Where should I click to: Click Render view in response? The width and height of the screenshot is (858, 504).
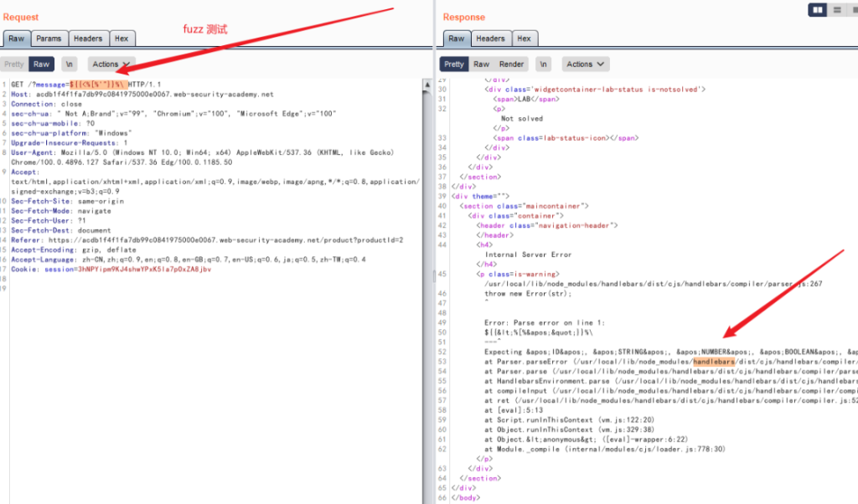[511, 64]
